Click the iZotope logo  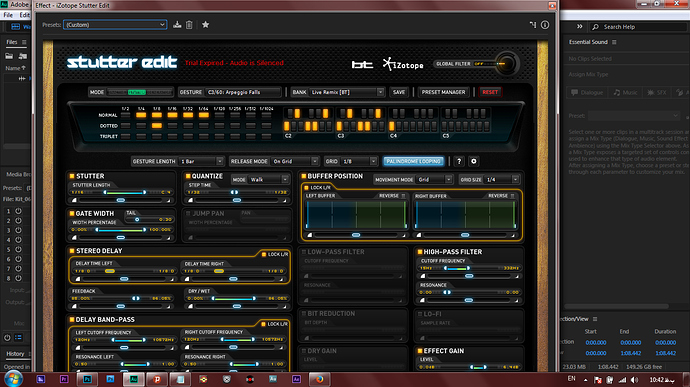pyautogui.click(x=403, y=64)
